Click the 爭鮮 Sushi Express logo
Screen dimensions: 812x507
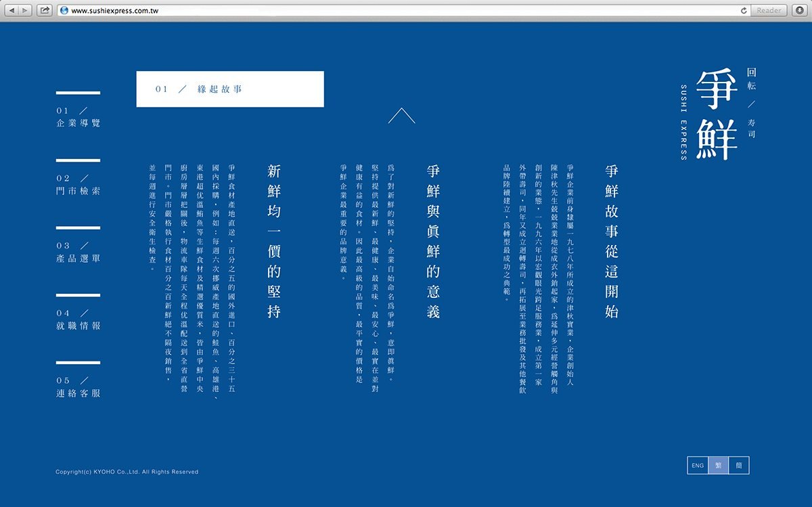716,114
